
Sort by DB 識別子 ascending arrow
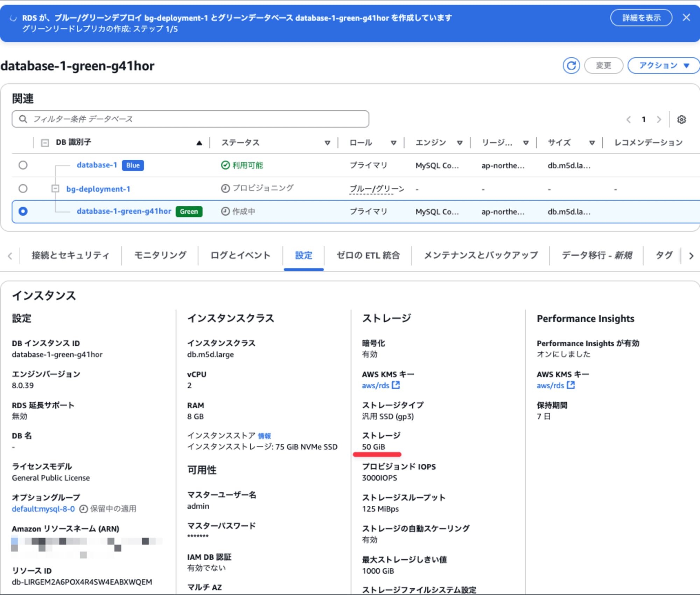tap(199, 143)
